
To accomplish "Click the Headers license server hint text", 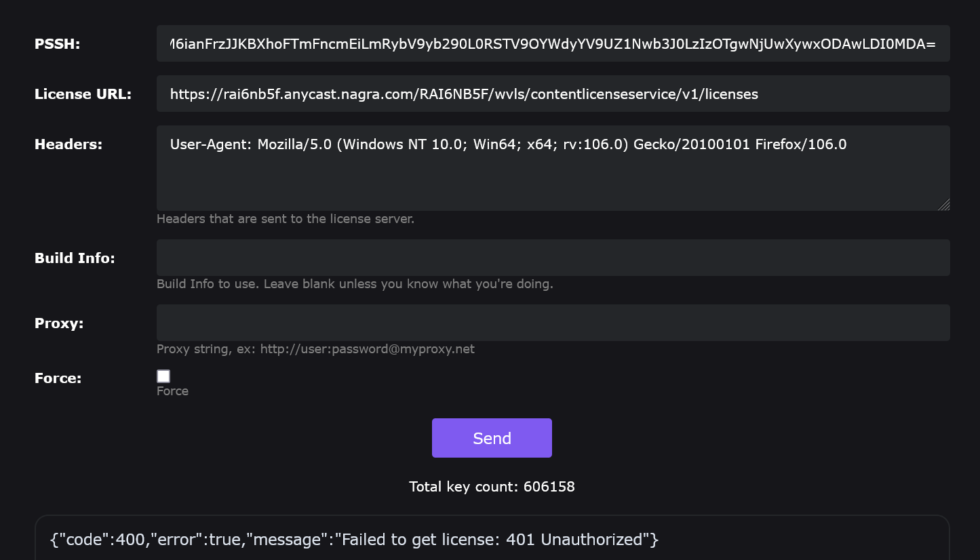I will coord(285,219).
